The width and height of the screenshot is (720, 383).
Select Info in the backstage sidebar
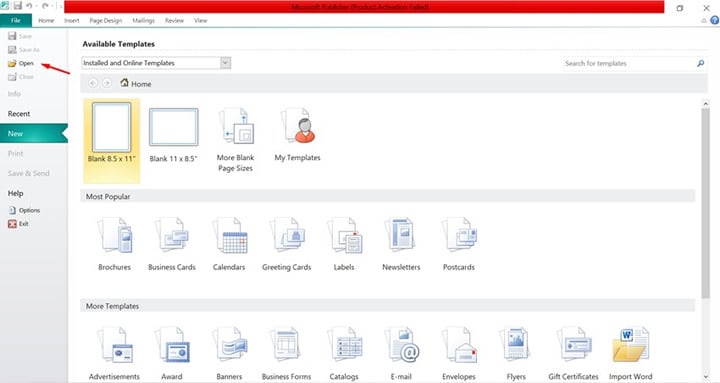(14, 94)
